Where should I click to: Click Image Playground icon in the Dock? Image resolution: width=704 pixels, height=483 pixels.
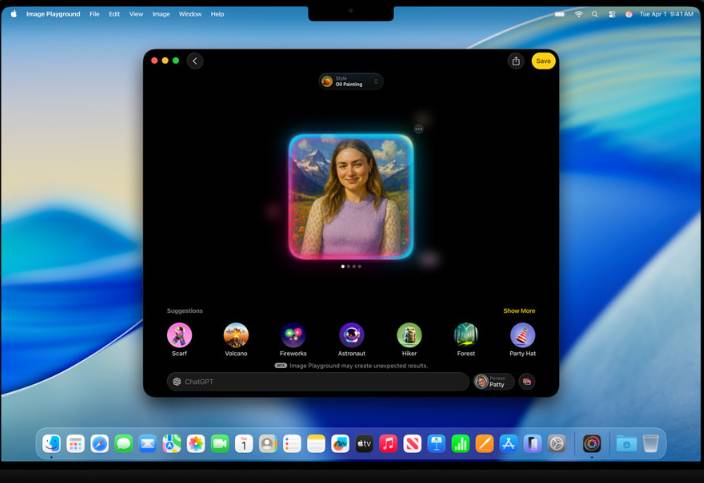coord(592,444)
